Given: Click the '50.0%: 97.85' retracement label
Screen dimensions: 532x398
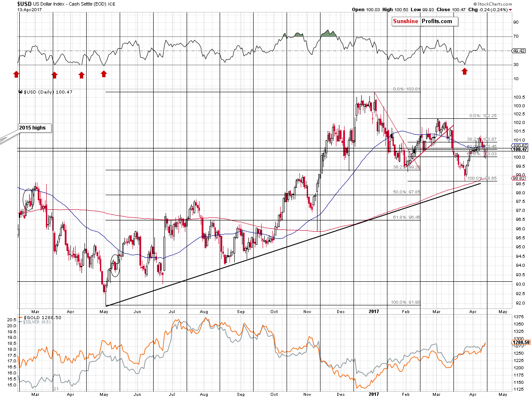Looking at the screenshot, I should coord(407,192).
